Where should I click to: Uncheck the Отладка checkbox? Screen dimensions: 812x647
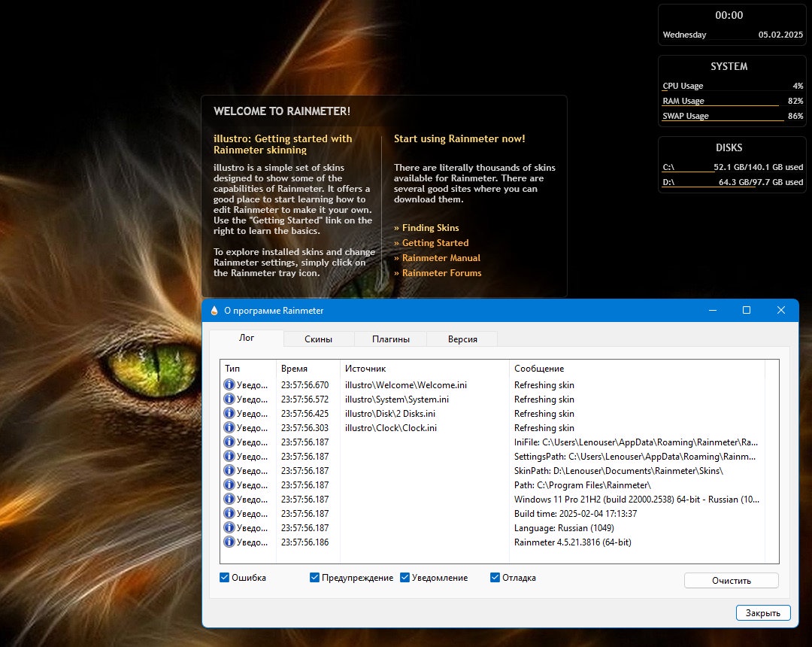(495, 578)
